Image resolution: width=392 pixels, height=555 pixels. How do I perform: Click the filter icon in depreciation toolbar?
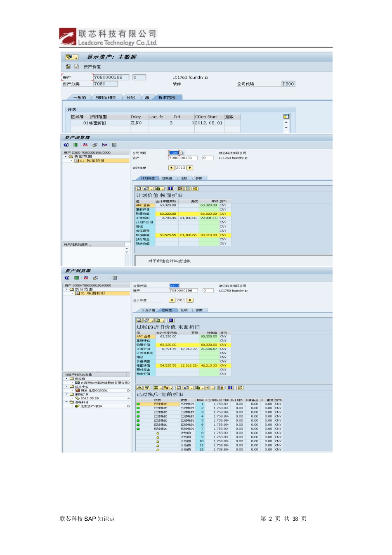pos(147,388)
